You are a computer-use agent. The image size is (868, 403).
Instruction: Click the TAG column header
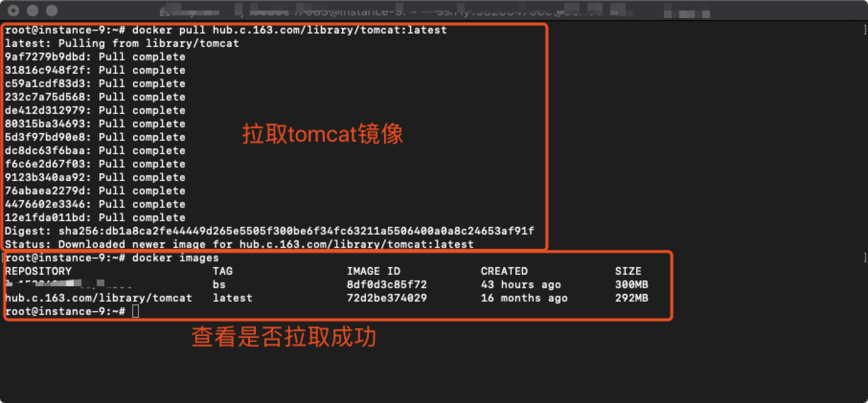(x=222, y=271)
